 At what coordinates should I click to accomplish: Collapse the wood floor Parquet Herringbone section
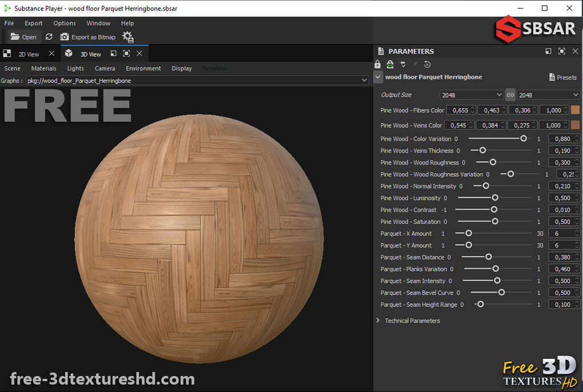point(377,77)
